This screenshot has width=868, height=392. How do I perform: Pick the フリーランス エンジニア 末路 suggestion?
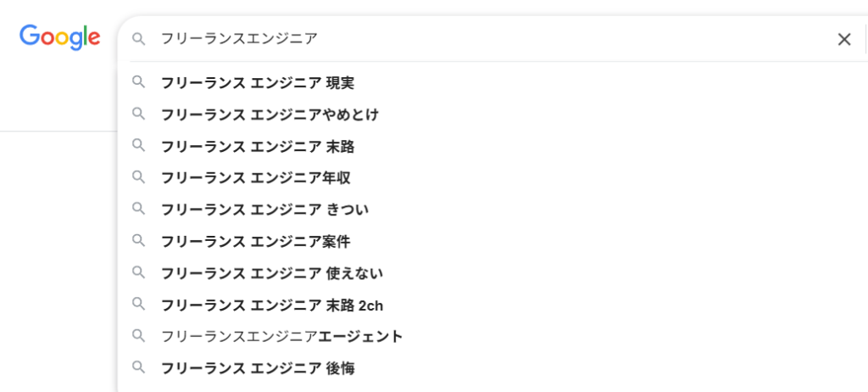[x=257, y=147]
